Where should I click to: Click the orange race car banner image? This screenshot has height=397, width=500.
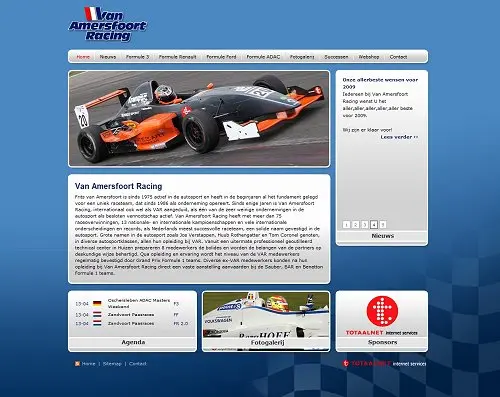click(x=199, y=118)
